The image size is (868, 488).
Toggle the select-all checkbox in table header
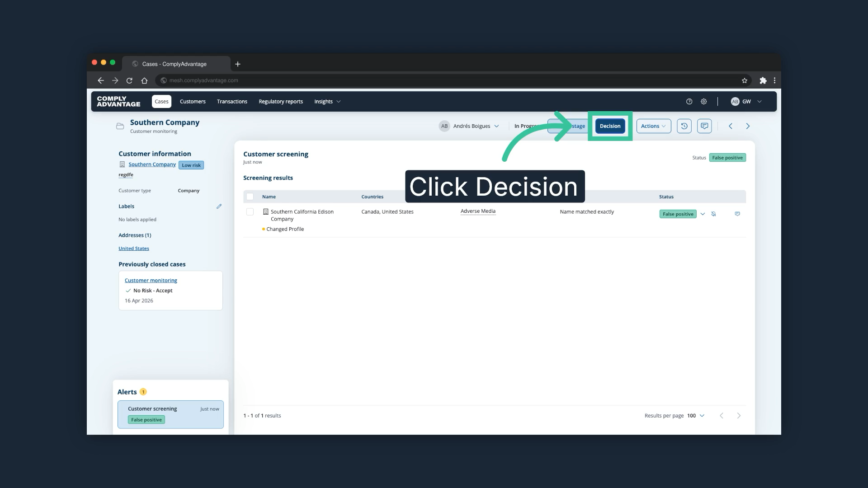[x=250, y=197]
